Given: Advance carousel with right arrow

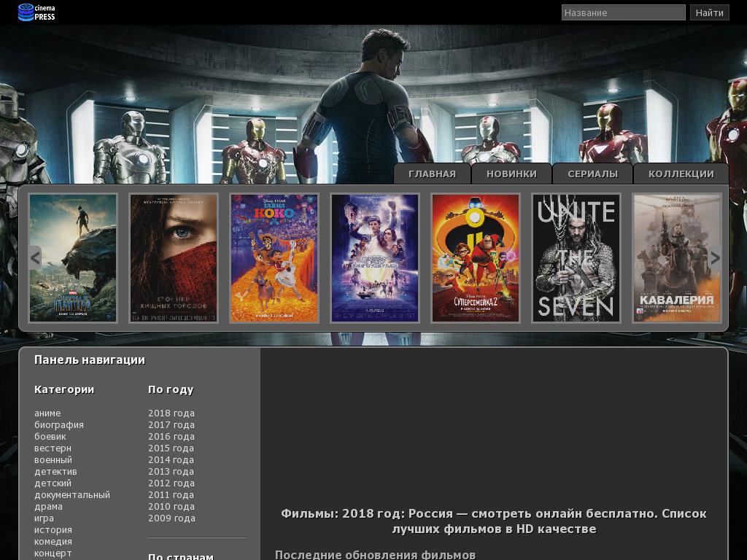Looking at the screenshot, I should (x=715, y=257).
